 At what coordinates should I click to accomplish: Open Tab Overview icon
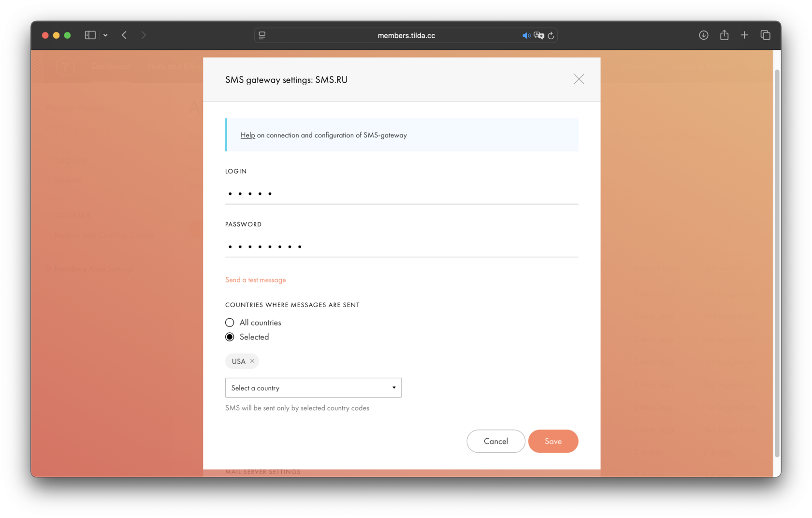(x=766, y=35)
